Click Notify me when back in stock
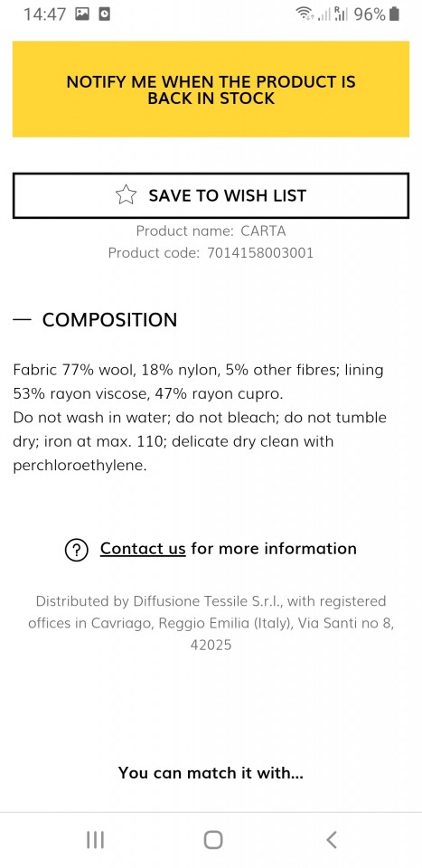This screenshot has height=868, width=422. (x=211, y=90)
